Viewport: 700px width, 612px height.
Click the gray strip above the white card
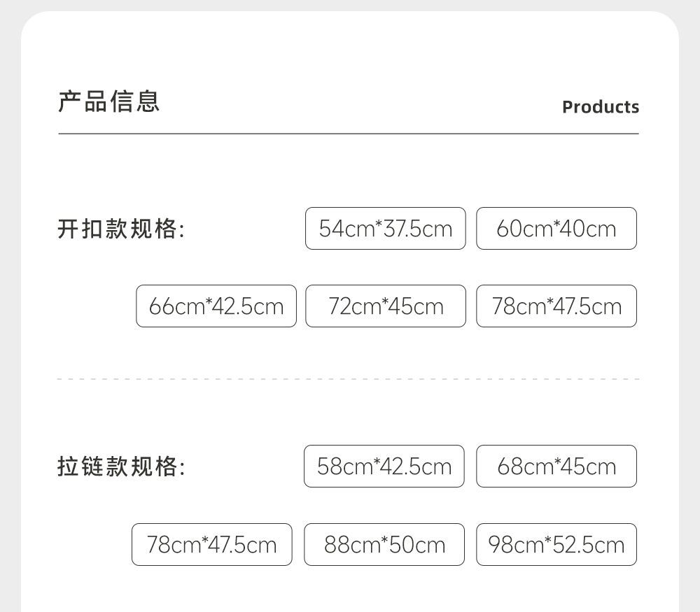tap(350, 5)
